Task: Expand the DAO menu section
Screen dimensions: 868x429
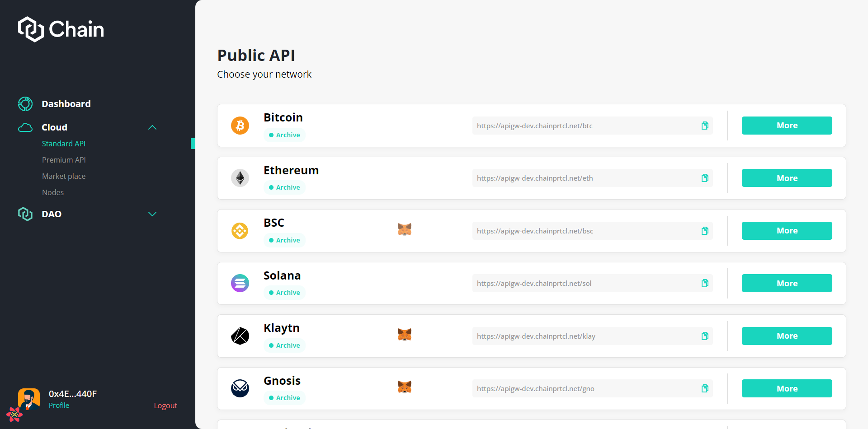Action: tap(152, 214)
